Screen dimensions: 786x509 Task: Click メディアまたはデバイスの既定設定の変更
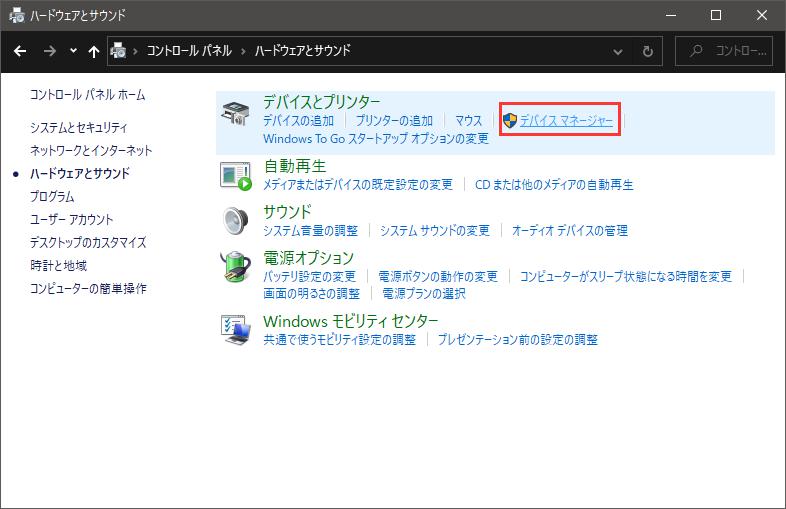(358, 185)
